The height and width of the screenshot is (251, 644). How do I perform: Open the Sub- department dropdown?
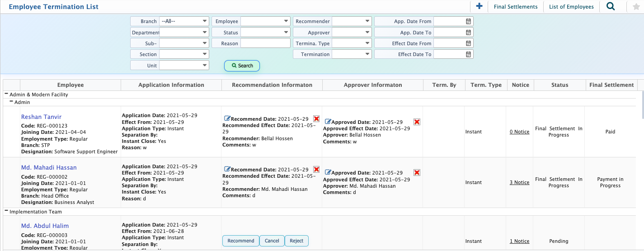(184, 43)
